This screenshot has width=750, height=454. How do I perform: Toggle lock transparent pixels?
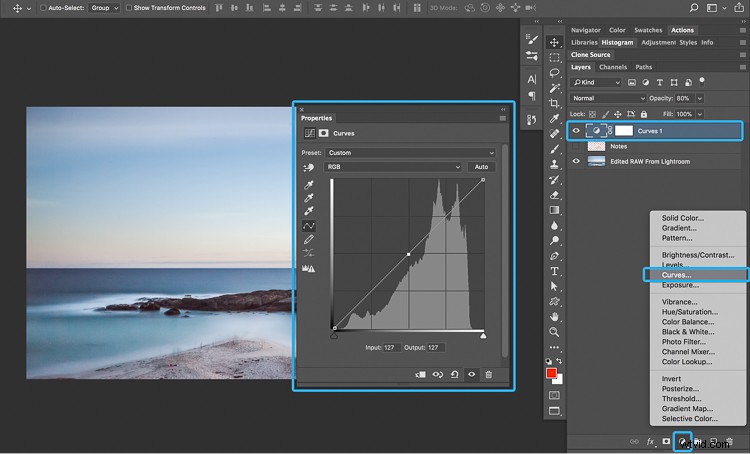pos(592,114)
